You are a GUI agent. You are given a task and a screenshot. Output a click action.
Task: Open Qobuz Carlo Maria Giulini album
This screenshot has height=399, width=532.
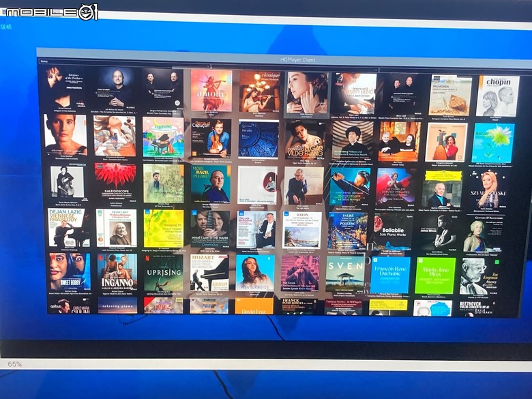click(69, 305)
